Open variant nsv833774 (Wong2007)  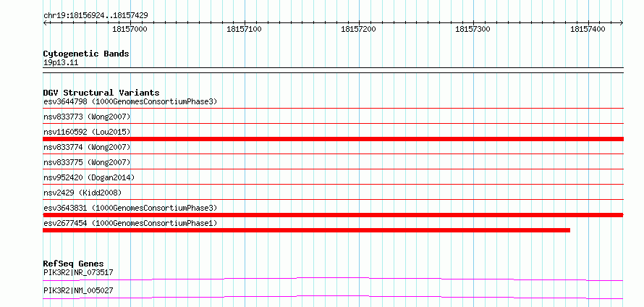coord(87,147)
